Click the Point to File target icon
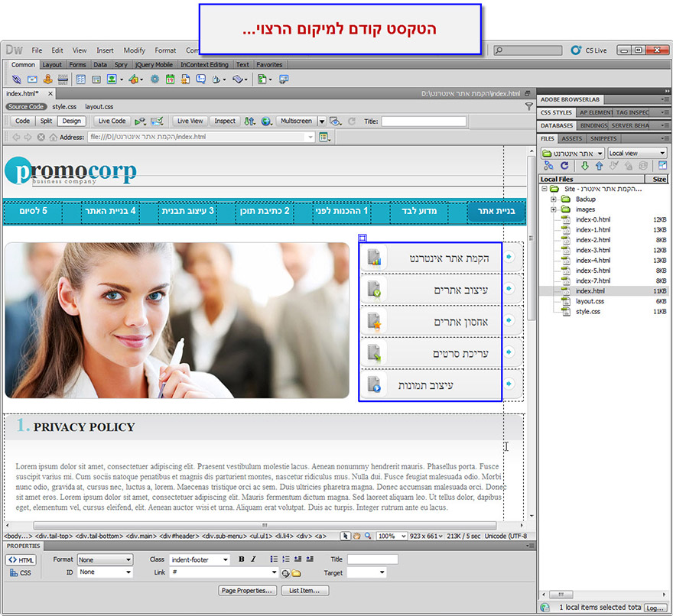Image resolution: width=673 pixels, height=616 pixels. (285, 573)
